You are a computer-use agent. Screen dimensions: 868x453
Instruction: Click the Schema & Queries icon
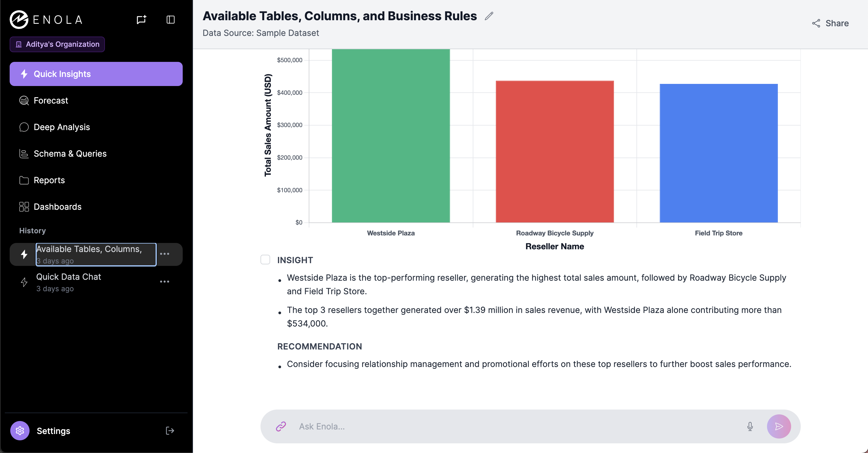pos(24,154)
